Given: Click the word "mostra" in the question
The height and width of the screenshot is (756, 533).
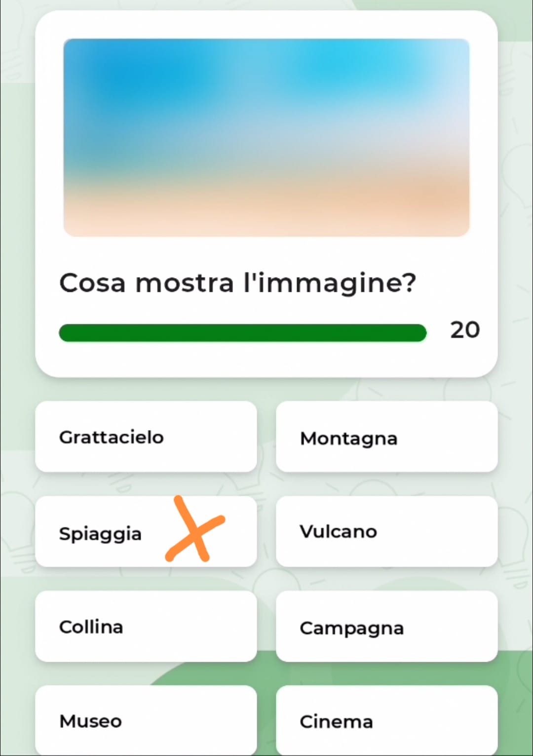Looking at the screenshot, I should (x=184, y=283).
